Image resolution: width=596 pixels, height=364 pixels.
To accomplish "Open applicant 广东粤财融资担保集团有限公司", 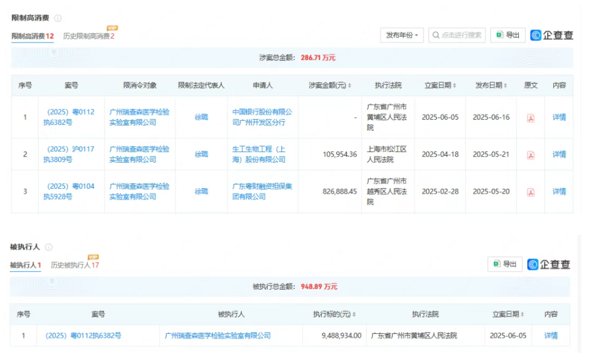I will pyautogui.click(x=262, y=192).
